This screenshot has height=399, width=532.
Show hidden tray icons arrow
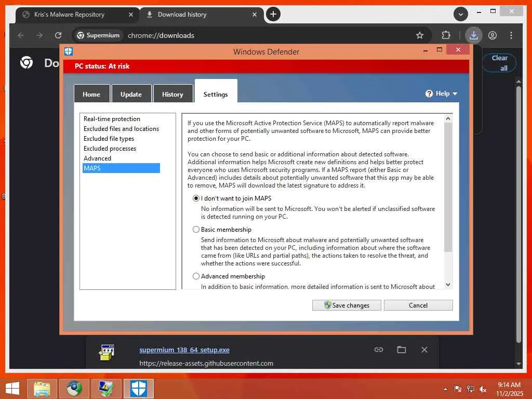pyautogui.click(x=445, y=389)
